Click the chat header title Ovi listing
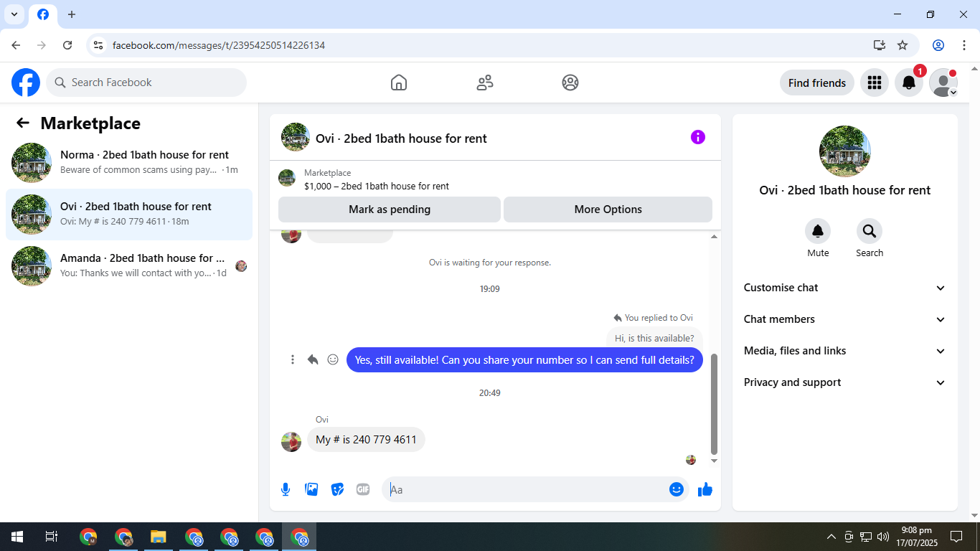Image resolution: width=980 pixels, height=551 pixels. coord(401,138)
